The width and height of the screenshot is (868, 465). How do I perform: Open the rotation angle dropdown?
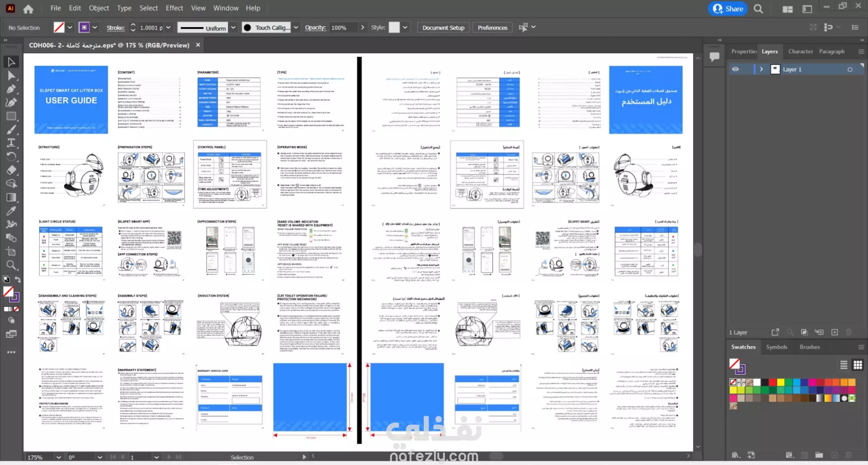click(100, 457)
